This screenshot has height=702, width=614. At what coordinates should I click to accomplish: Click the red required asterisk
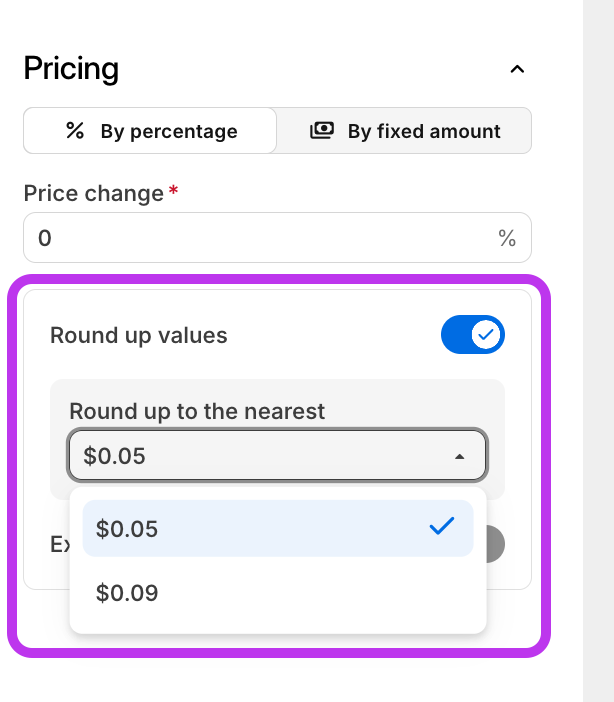pyautogui.click(x=173, y=190)
